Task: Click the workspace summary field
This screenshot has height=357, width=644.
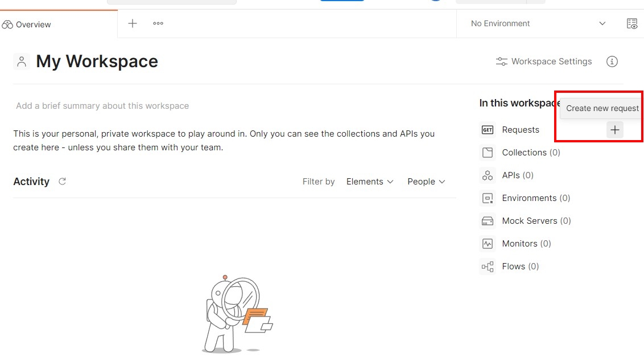Action: [x=102, y=106]
